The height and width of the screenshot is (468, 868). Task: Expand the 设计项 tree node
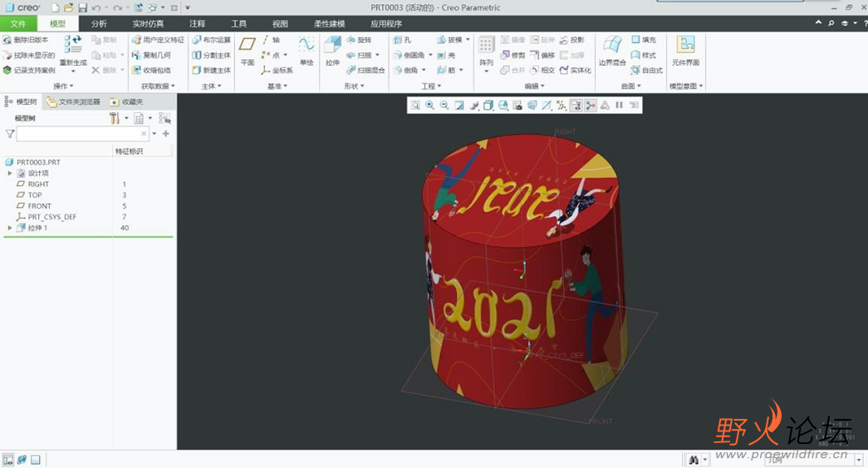(10, 174)
